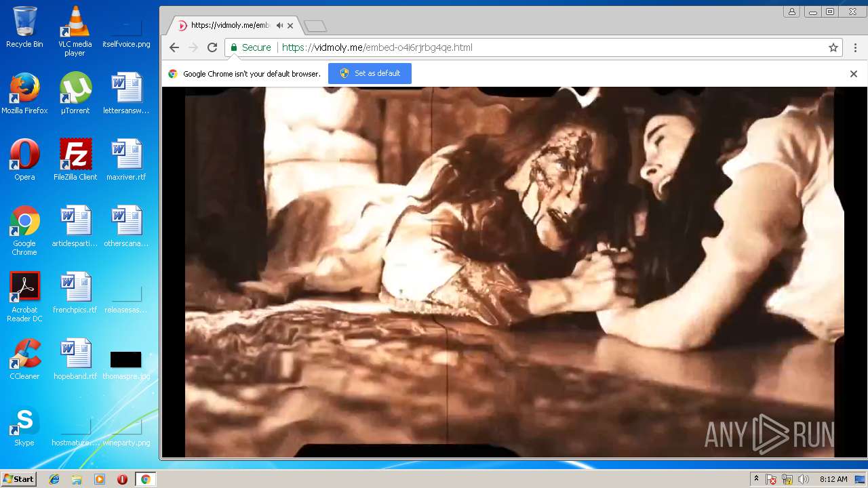868x488 pixels.
Task: Open Windows Media Player taskbar icon
Action: point(100,479)
